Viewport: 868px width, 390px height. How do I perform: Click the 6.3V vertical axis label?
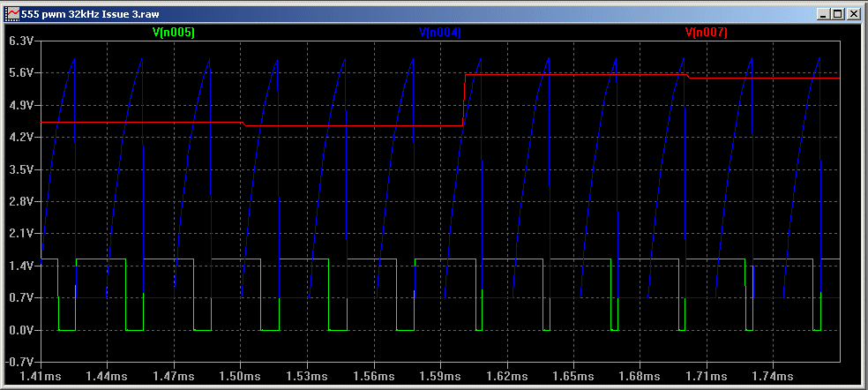22,41
